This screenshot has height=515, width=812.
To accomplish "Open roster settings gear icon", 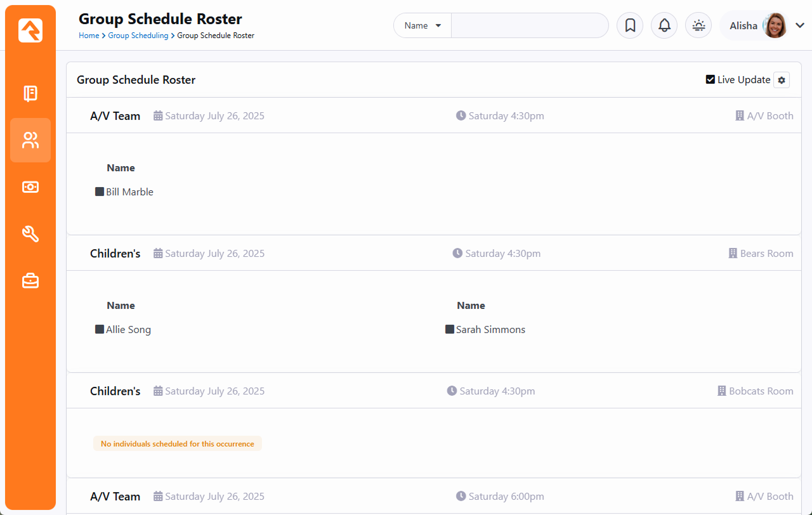I will (782, 80).
